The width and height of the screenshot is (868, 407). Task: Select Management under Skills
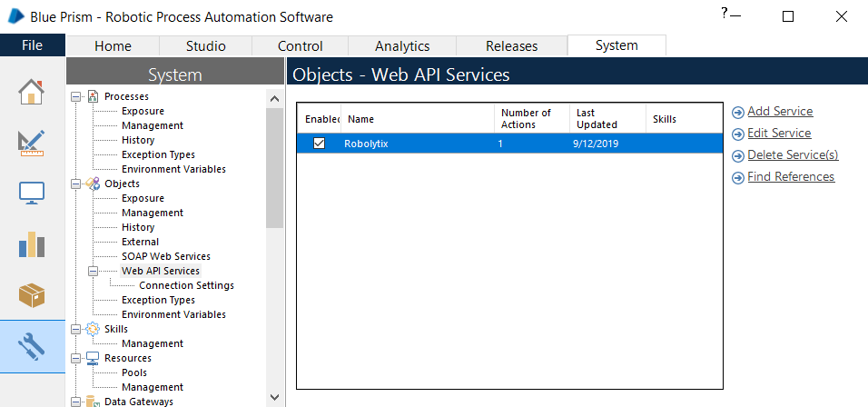pos(153,344)
